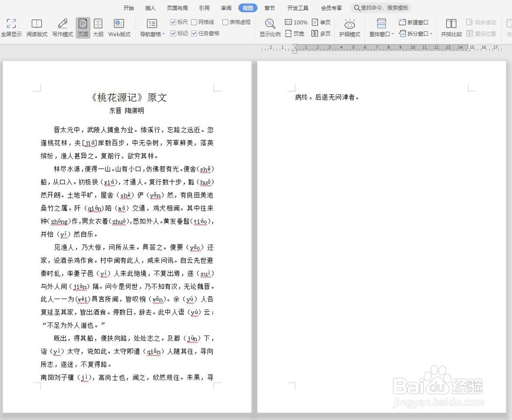Screen dimensions: 512x420
Task: Enable 写作模式 writing mode
Action: (x=62, y=28)
